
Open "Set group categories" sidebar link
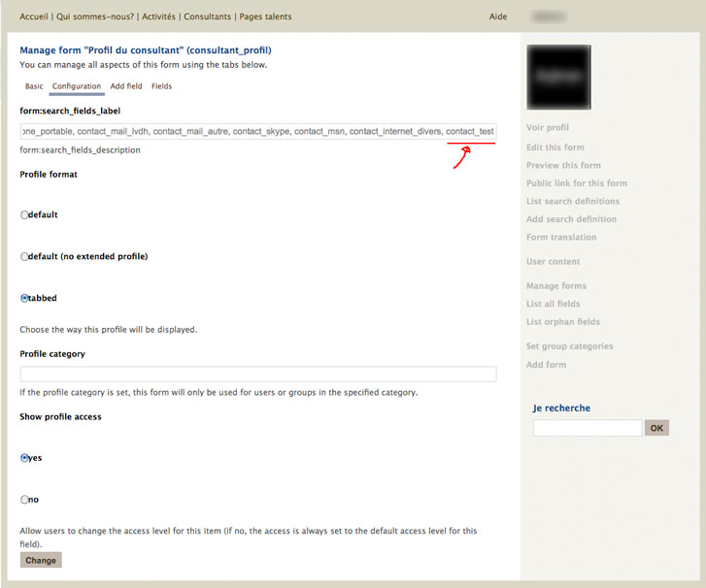coord(570,346)
